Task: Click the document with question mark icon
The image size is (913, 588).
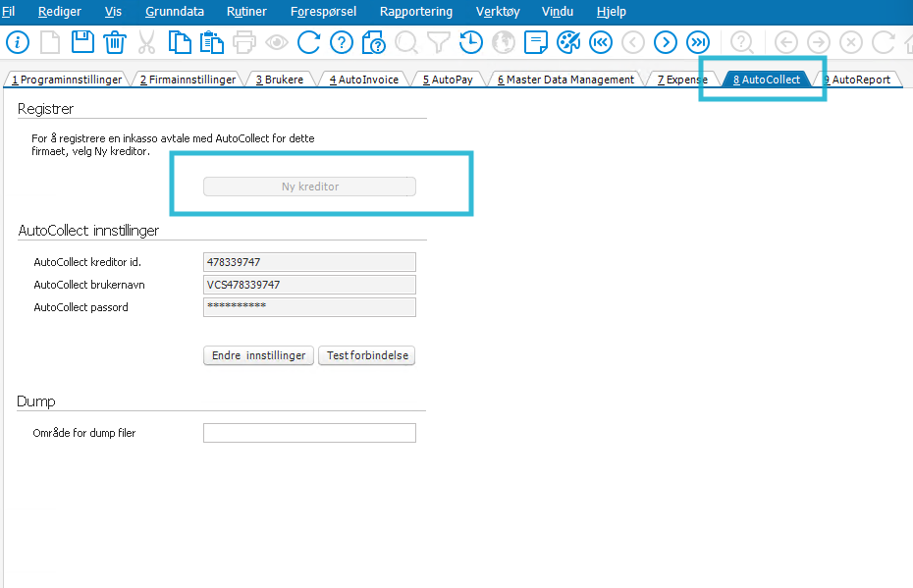Action: pos(373,42)
